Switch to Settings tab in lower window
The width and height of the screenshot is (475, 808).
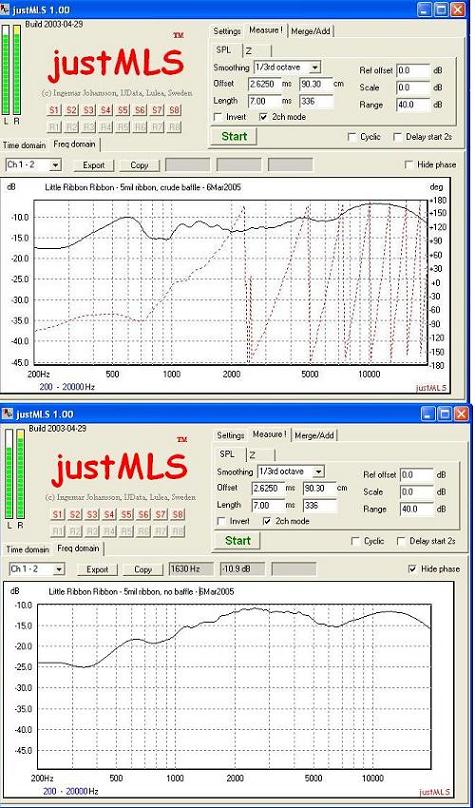tap(230, 435)
